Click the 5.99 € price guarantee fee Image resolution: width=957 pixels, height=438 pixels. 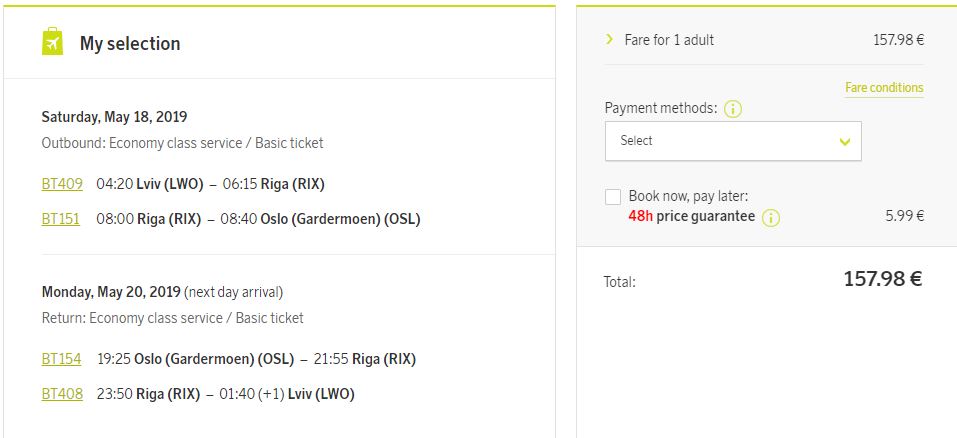pyautogui.click(x=905, y=216)
